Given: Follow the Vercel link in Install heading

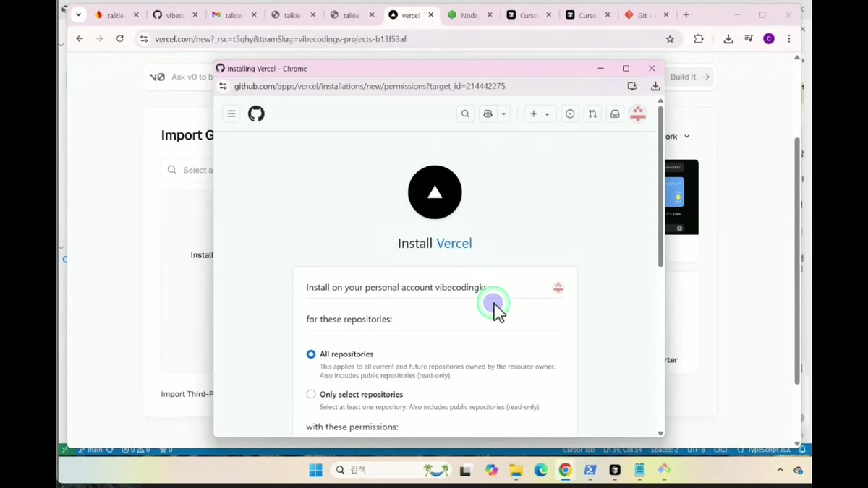Looking at the screenshot, I should (454, 243).
